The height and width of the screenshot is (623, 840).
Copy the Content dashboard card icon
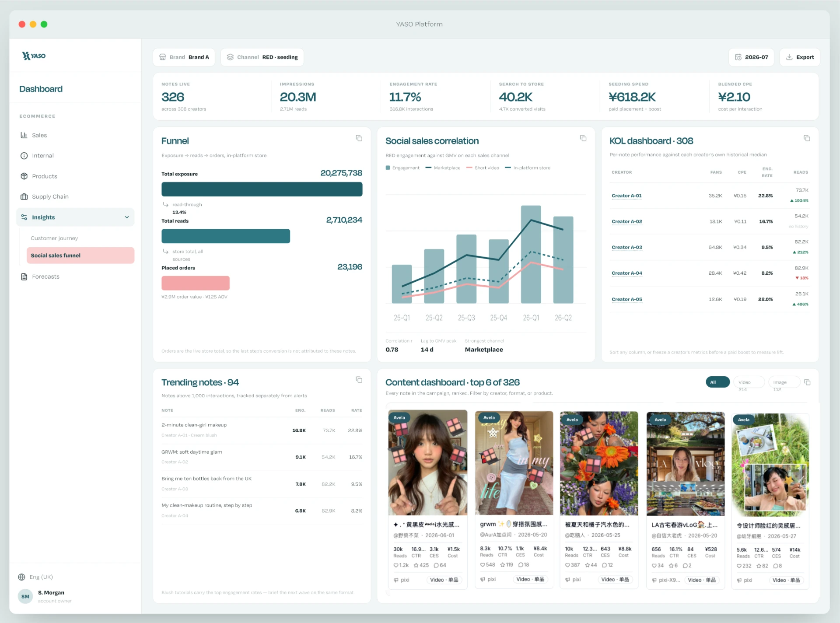[x=808, y=382]
